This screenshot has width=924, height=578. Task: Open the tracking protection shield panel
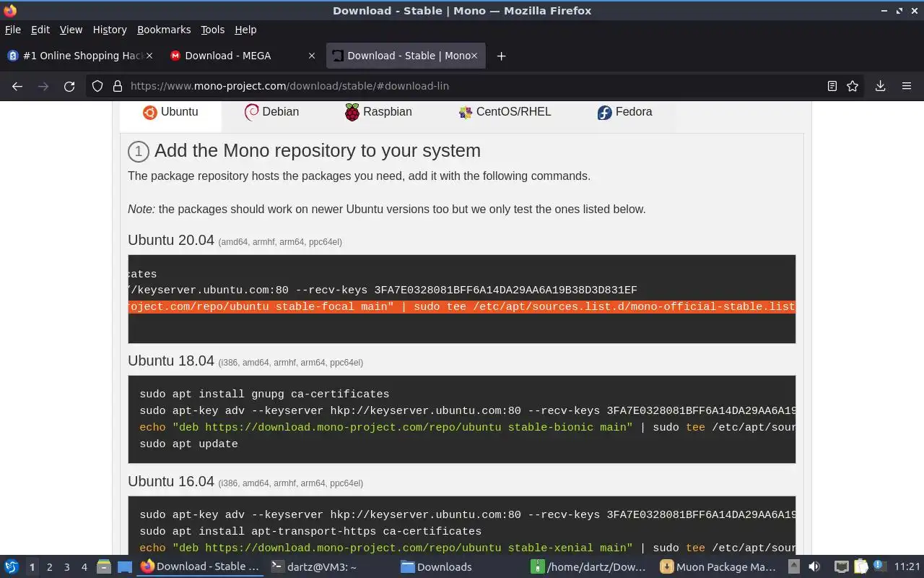point(97,86)
